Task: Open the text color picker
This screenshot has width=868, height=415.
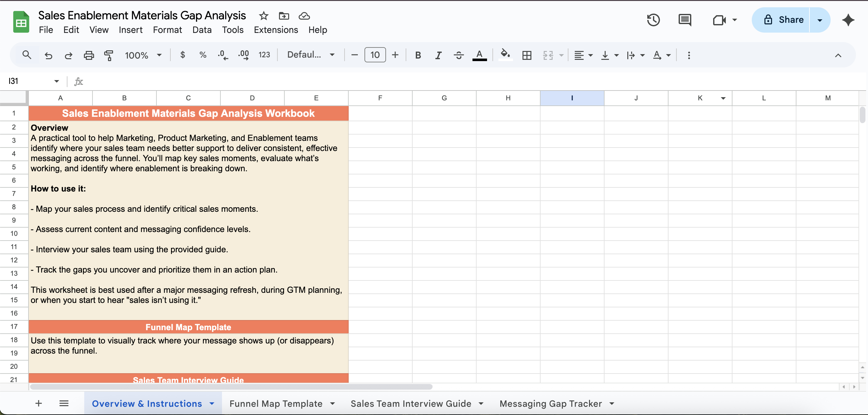Action: point(479,55)
